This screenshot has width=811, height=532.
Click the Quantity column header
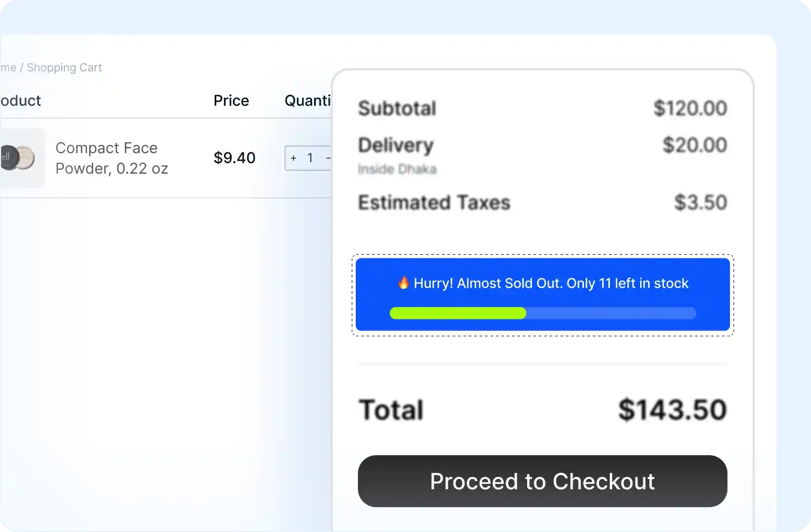coord(308,101)
